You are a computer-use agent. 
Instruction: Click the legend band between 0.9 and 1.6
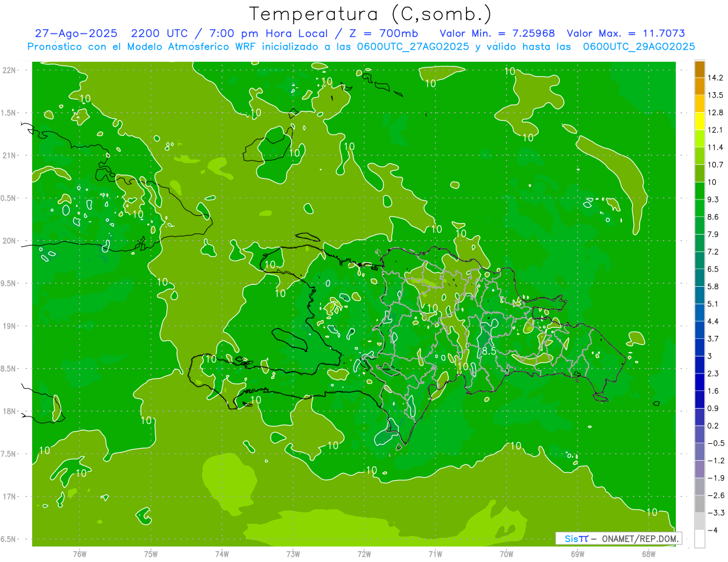click(699, 400)
